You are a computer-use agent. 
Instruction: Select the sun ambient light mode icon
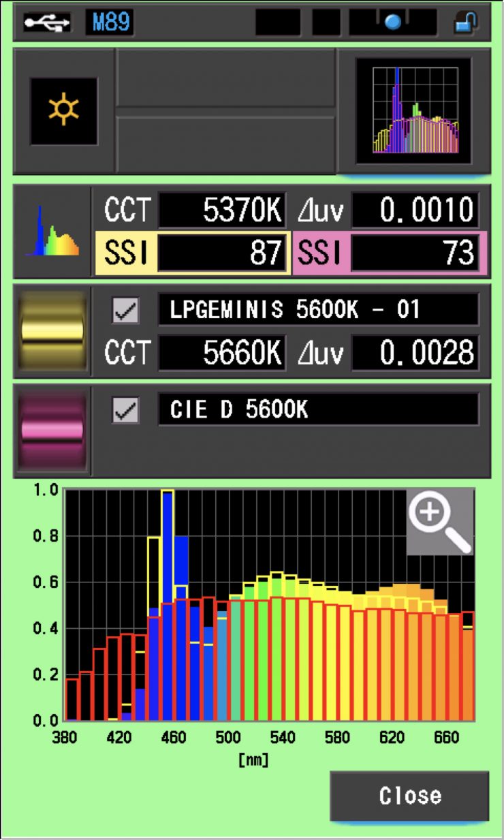[63, 110]
